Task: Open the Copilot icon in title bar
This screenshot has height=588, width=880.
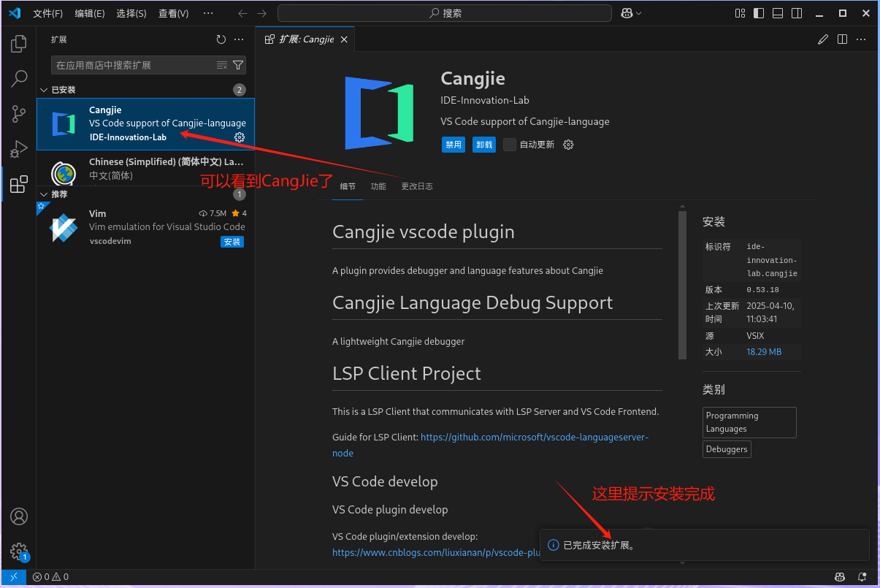Action: pos(626,13)
